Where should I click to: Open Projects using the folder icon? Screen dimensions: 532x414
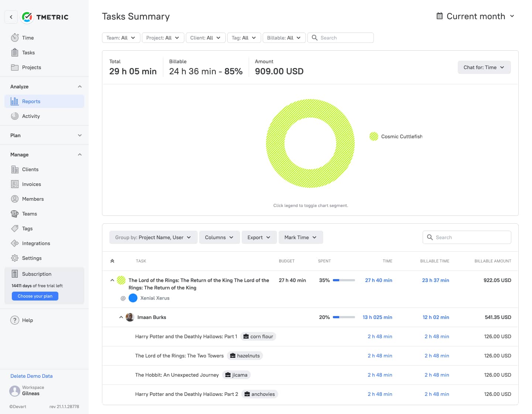tap(15, 67)
